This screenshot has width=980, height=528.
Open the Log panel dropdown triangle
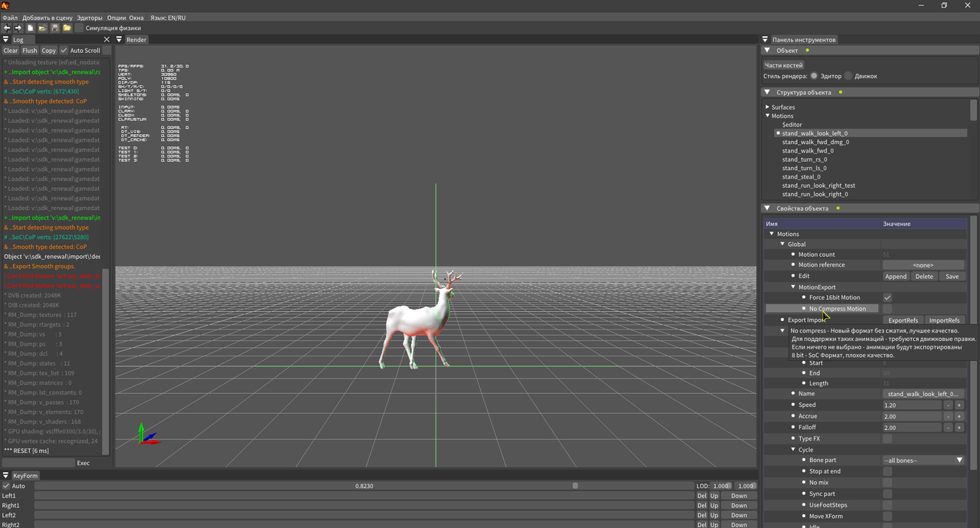coord(6,40)
